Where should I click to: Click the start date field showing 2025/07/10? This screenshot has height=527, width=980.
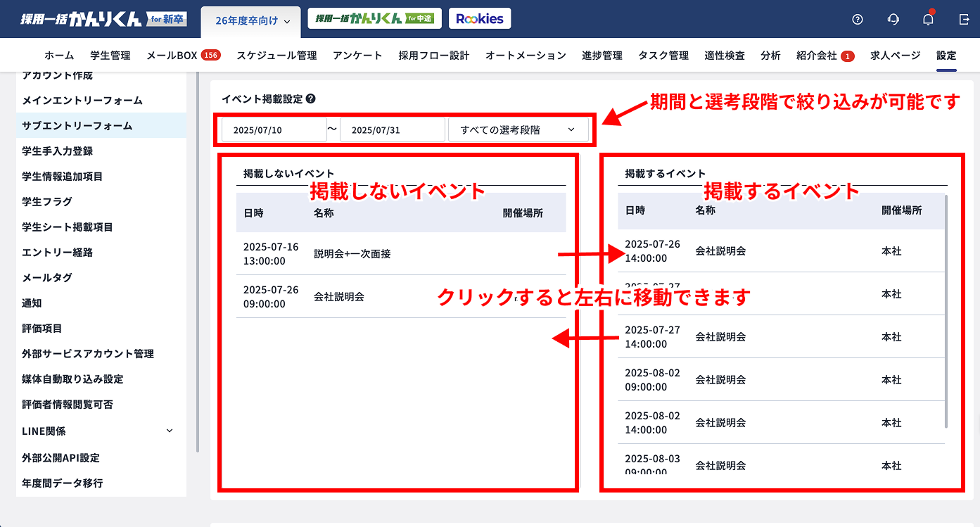[x=273, y=129]
